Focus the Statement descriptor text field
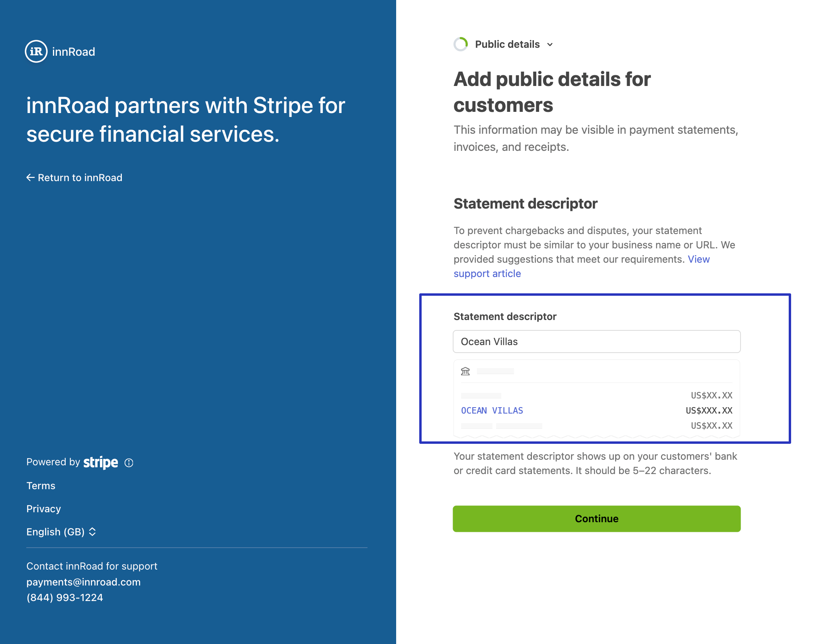The image size is (813, 644). coord(596,342)
